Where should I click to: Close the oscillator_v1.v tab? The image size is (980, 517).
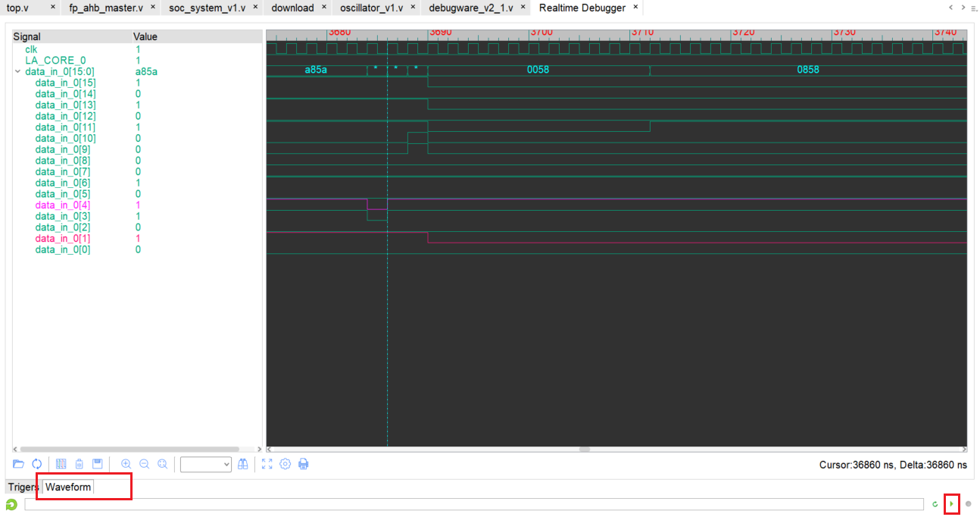(412, 7)
